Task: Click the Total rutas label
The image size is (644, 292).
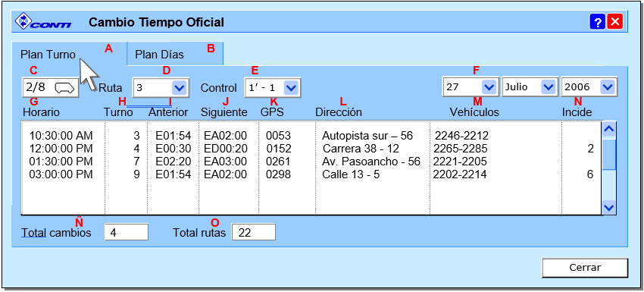Action: 199,233
